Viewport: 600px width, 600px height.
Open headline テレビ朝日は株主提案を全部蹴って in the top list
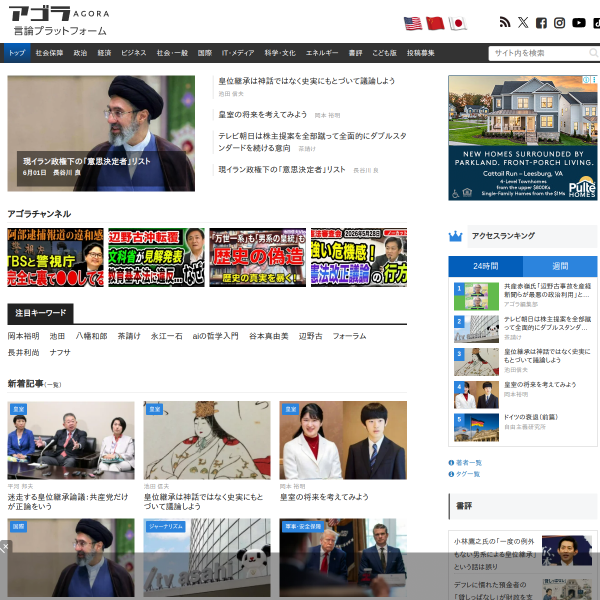point(312,142)
